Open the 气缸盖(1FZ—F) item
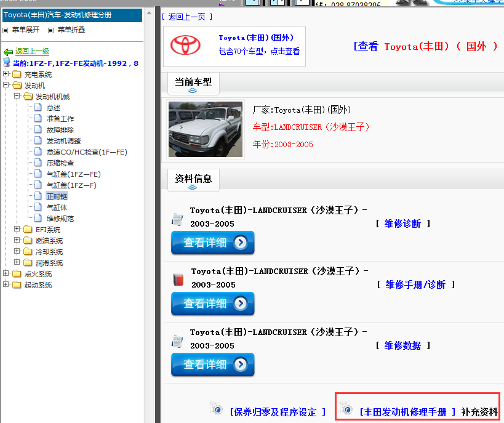The width and height of the screenshot is (504, 423). pos(71,185)
